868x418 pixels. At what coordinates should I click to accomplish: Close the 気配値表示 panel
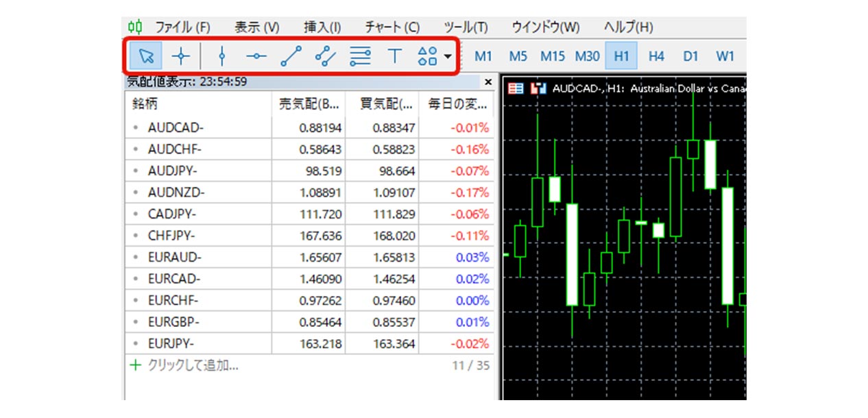[488, 82]
